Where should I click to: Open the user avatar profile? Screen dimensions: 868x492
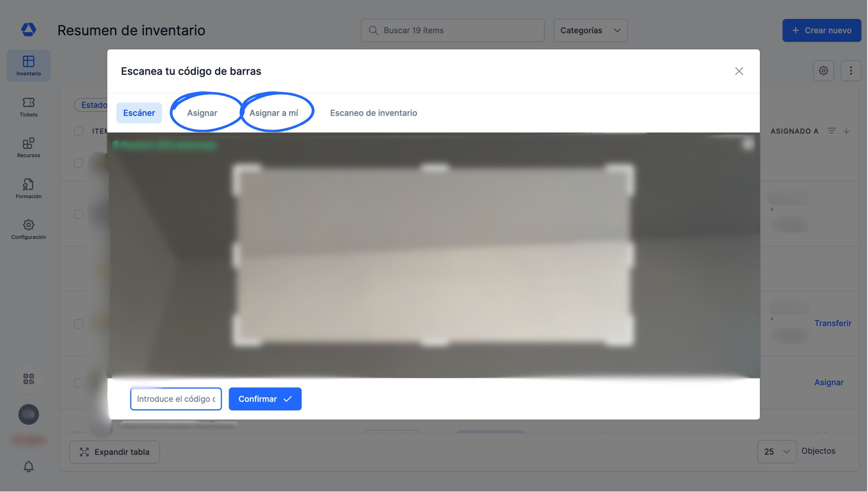[28, 414]
